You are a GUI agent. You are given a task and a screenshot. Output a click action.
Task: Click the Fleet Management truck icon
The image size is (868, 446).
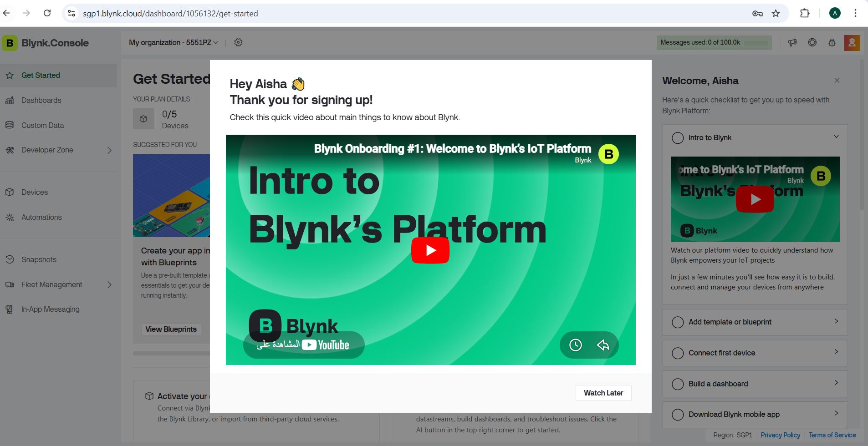tap(10, 284)
